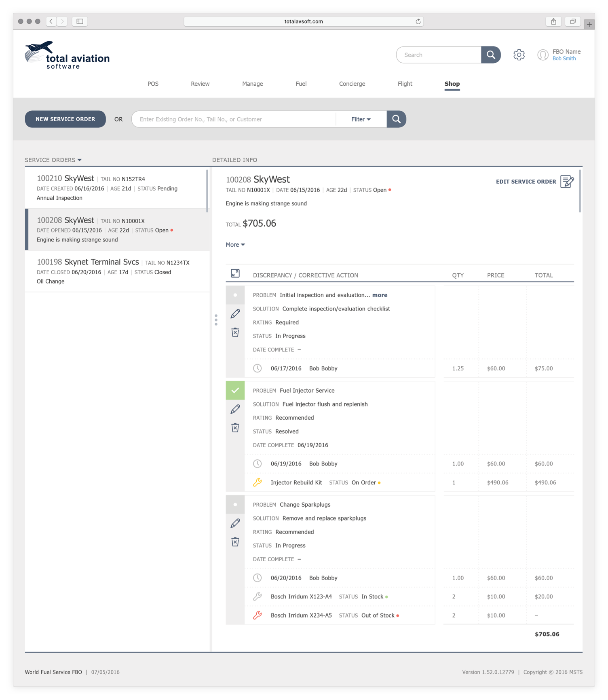Toggle completion marker for Initial inspection problem
Image resolution: width=608 pixels, height=700 pixels.
tap(235, 295)
